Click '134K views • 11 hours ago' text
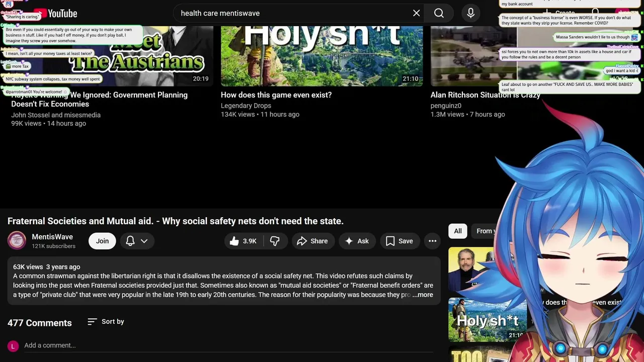This screenshot has height=362, width=644. (x=260, y=115)
